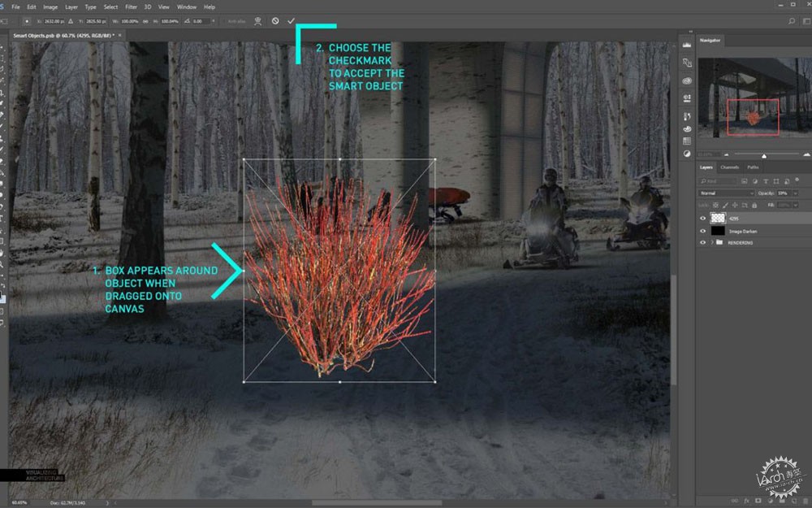This screenshot has width=812, height=508.
Task: Close the Smart Objects.psb document tab
Action: point(119,35)
